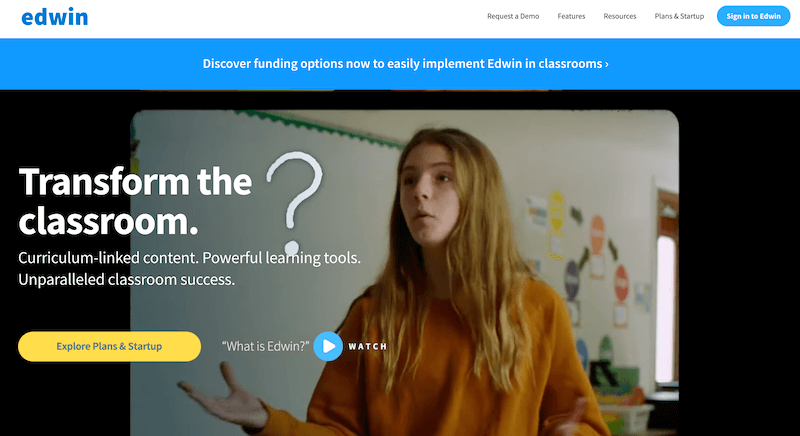Image resolution: width=800 pixels, height=436 pixels.
Task: Click the "What is Edwin?" quoted text
Action: click(265, 346)
